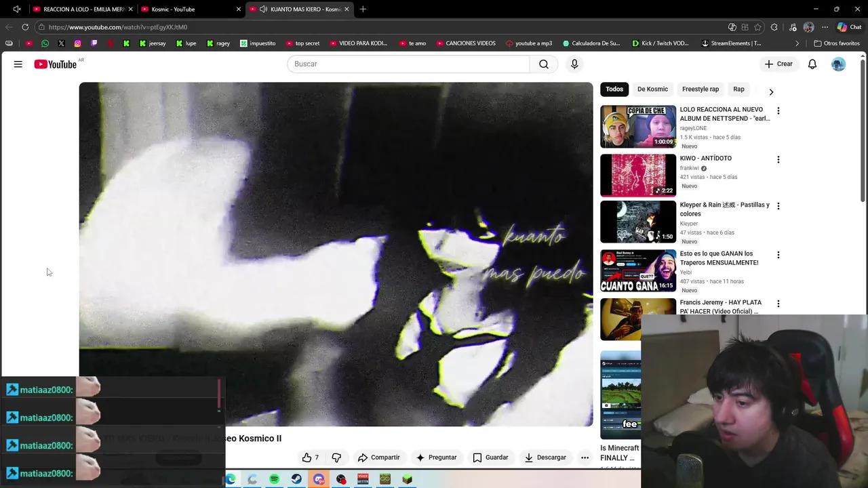Open the WhatsApp bookmark icon
The height and width of the screenshot is (488, 868).
tap(45, 43)
